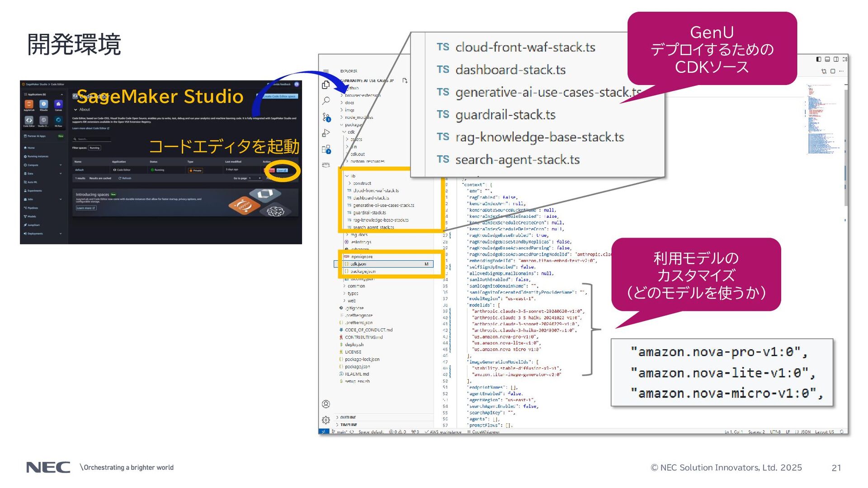868x488 pixels.
Task: Click the user avatar in SageMaker Studio header
Action: click(297, 84)
